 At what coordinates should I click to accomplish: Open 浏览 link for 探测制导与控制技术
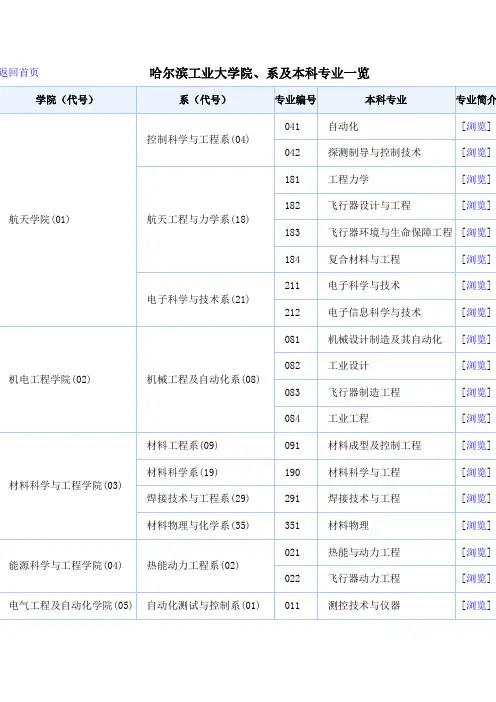(x=476, y=153)
